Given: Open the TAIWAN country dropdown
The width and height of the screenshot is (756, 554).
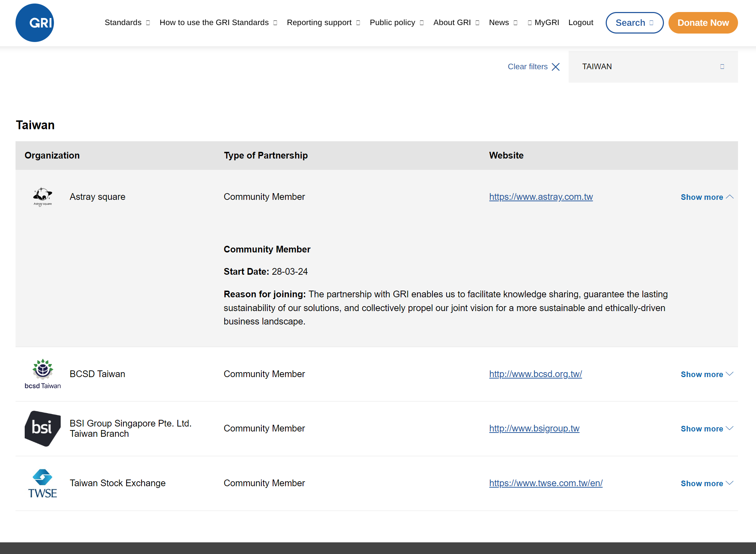Looking at the screenshot, I should pyautogui.click(x=653, y=67).
